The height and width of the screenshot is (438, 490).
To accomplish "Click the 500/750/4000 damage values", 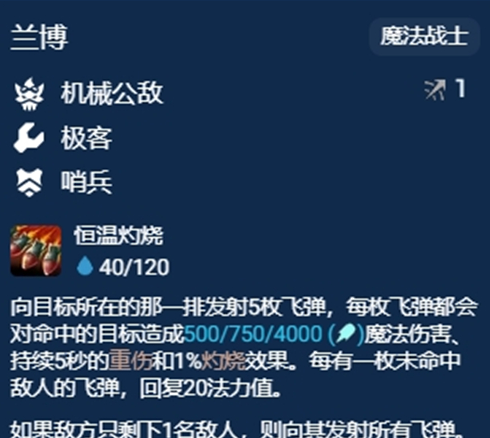I will (253, 334).
